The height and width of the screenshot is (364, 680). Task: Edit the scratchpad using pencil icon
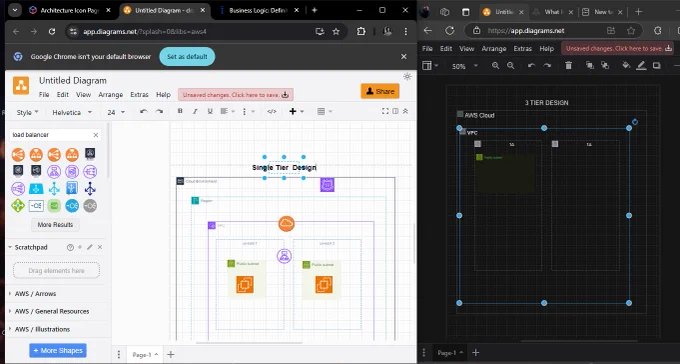pos(90,247)
